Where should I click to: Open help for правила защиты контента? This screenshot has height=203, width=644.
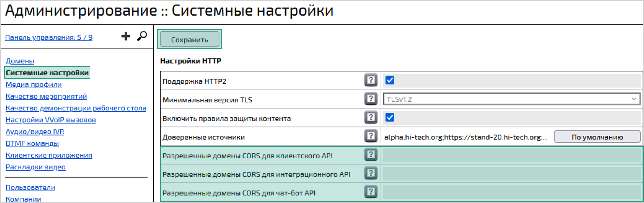pos(371,118)
